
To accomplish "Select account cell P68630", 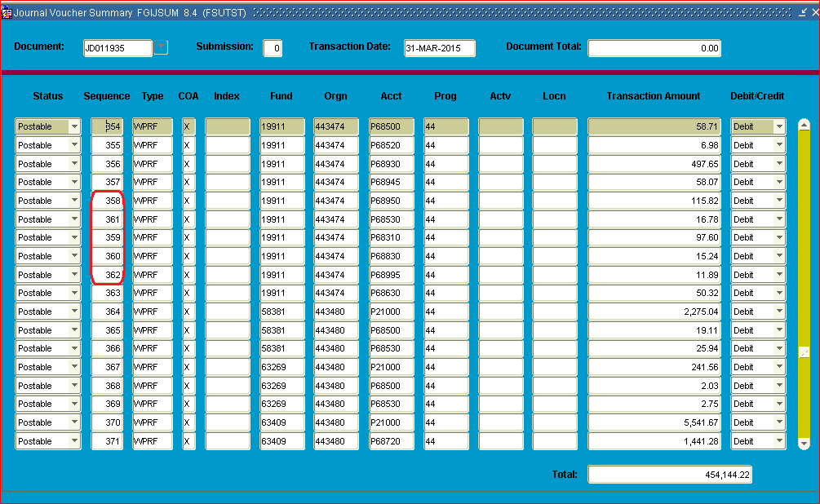I will [x=391, y=293].
